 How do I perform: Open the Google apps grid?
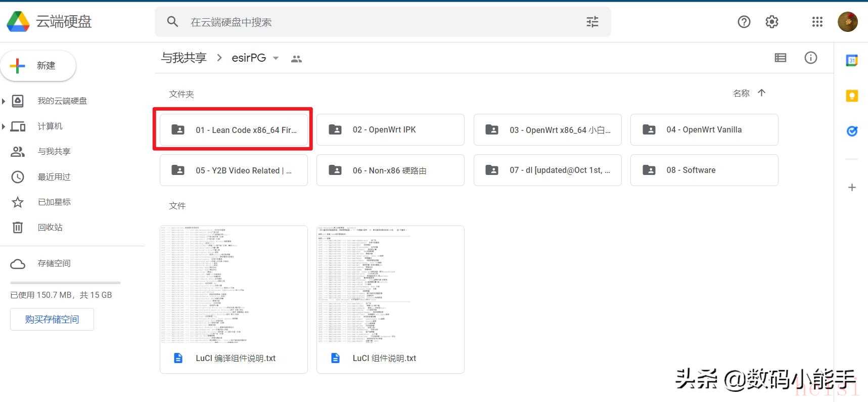pyautogui.click(x=817, y=22)
